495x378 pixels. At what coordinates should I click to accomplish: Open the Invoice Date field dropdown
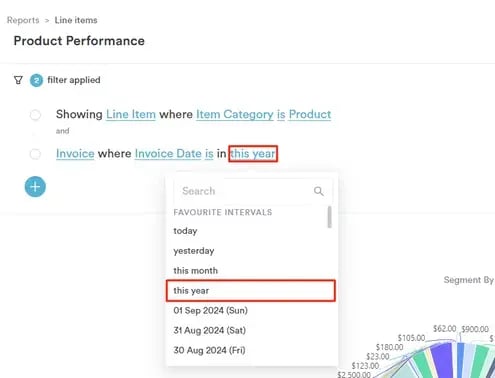pyautogui.click(x=168, y=154)
